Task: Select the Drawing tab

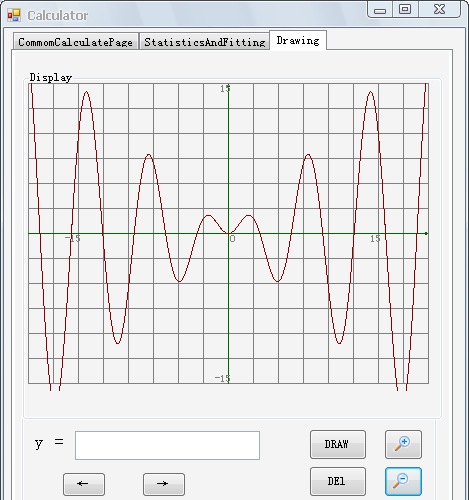Action: pos(298,40)
